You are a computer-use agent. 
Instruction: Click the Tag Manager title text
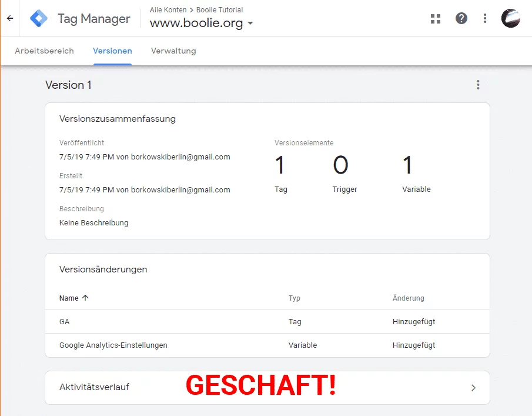click(93, 19)
